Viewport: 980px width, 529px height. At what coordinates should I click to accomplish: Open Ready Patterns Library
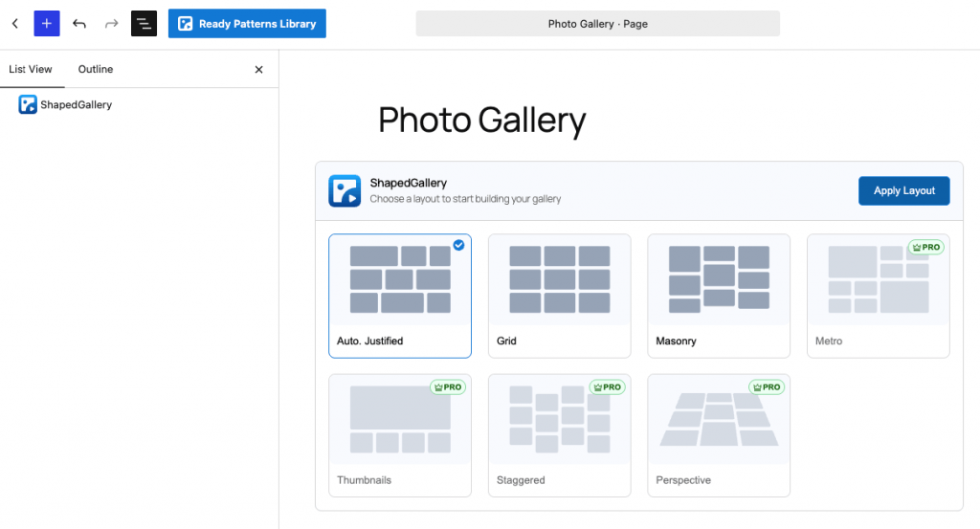247,24
